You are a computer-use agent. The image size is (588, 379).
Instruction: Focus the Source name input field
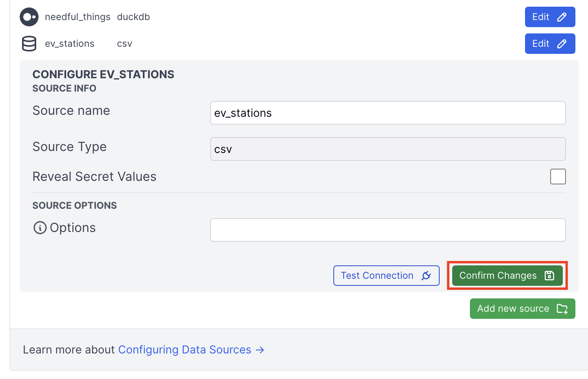point(388,113)
